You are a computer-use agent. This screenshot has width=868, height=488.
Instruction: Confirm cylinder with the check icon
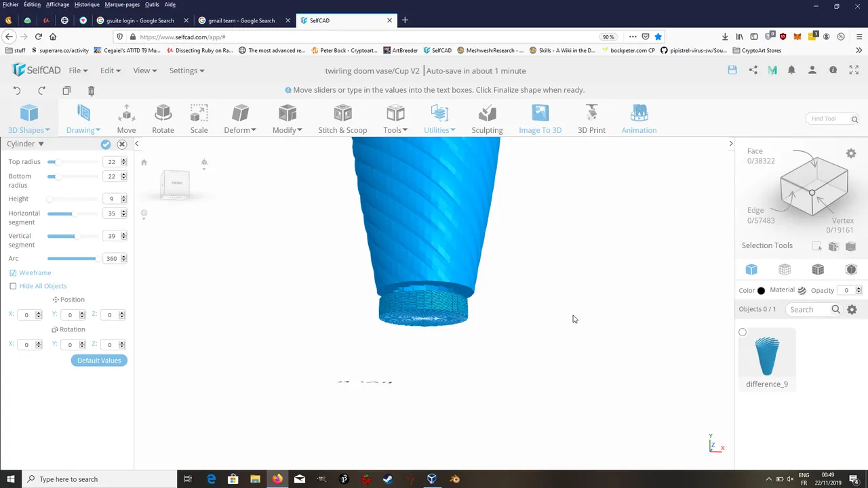[x=106, y=144]
